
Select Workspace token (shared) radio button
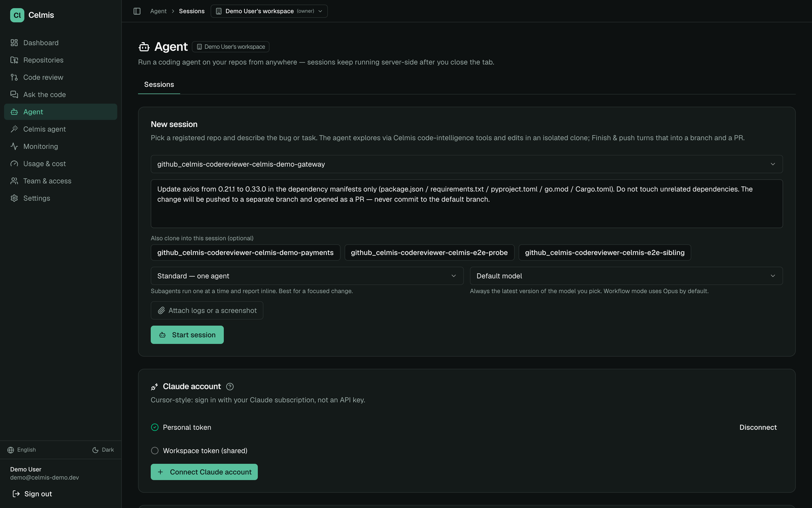[x=155, y=451]
